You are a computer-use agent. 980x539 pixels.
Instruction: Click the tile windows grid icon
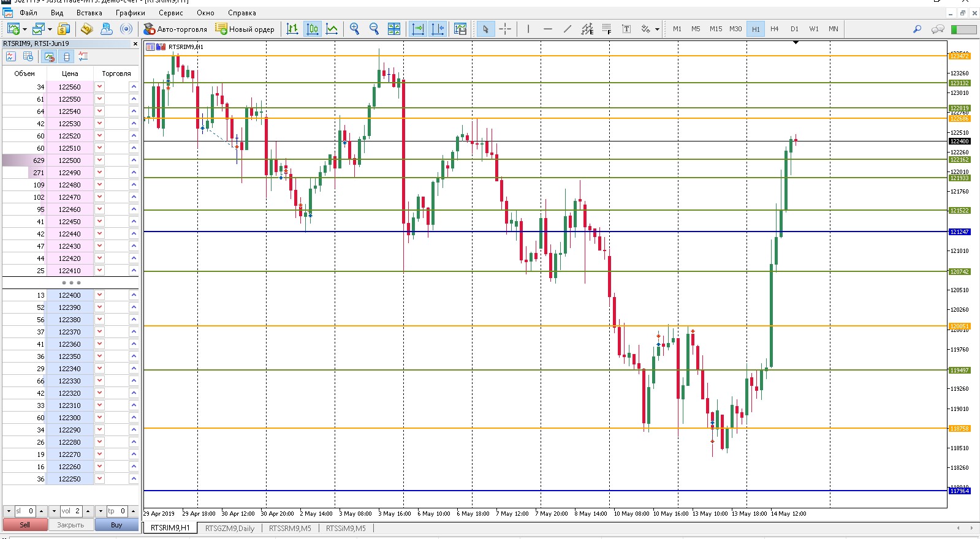coord(394,29)
